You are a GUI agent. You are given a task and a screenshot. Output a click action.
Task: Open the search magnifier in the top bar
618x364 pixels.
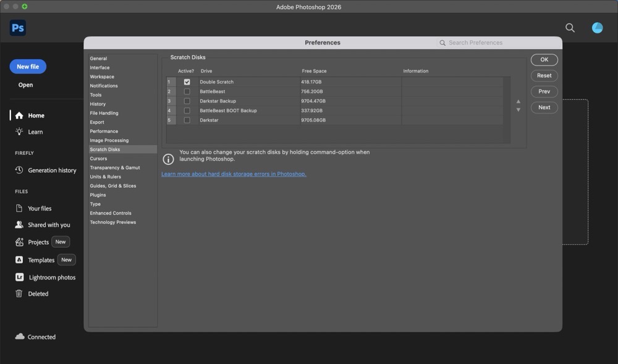(x=570, y=28)
